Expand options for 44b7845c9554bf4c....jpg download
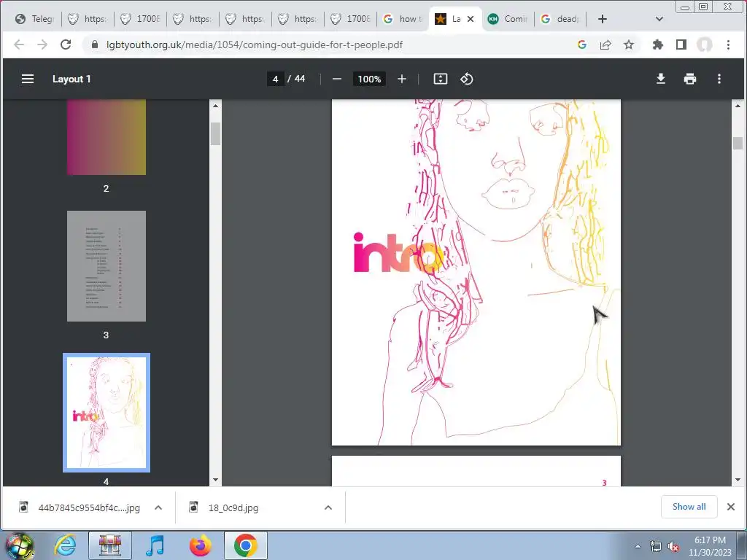This screenshot has height=560, width=747. [x=158, y=507]
